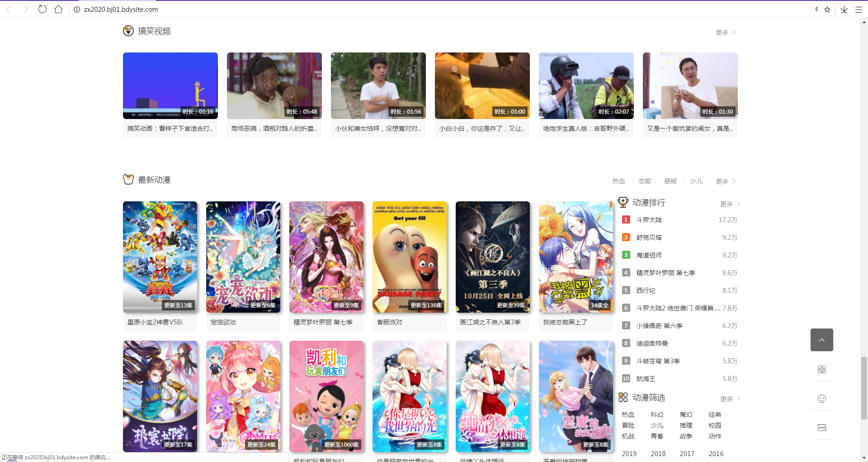The image size is (868, 462).
Task: Open the QR code sidebar icon
Action: pyautogui.click(x=821, y=369)
